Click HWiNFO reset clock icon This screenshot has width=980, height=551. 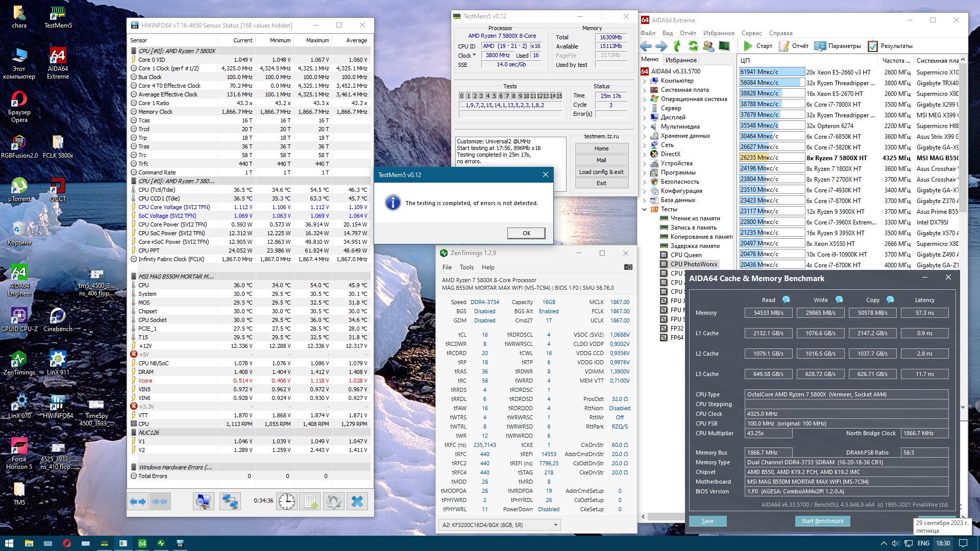point(287,502)
